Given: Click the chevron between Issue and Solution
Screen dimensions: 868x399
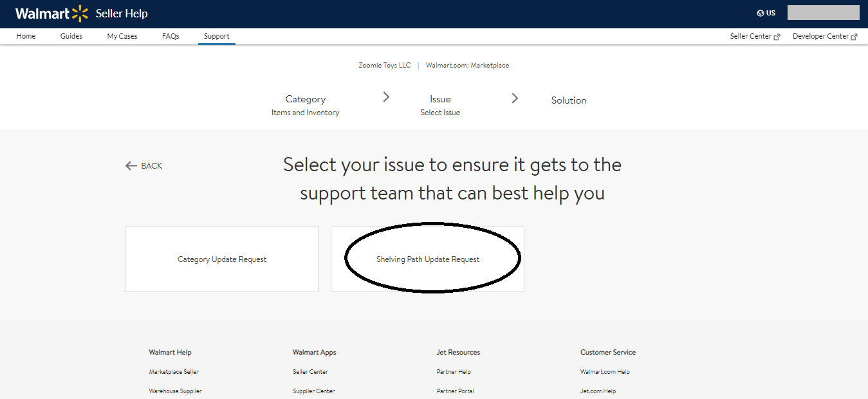Looking at the screenshot, I should 515,98.
